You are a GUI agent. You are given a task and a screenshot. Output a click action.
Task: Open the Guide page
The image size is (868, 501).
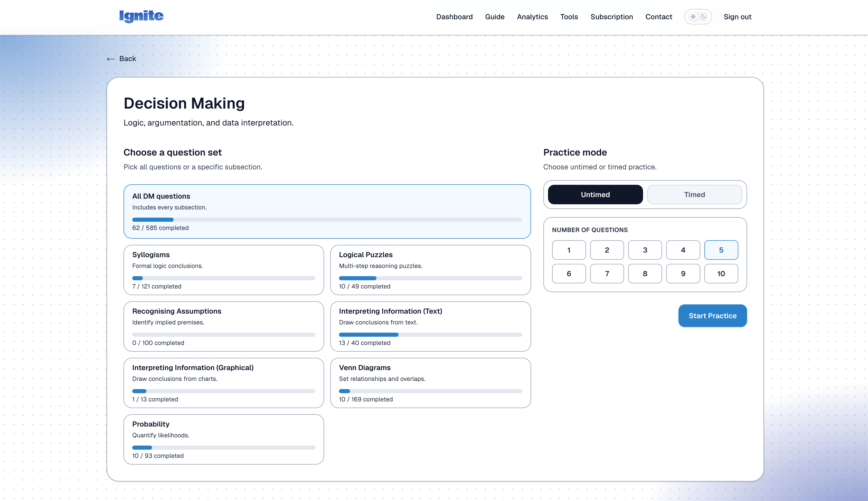coord(495,16)
